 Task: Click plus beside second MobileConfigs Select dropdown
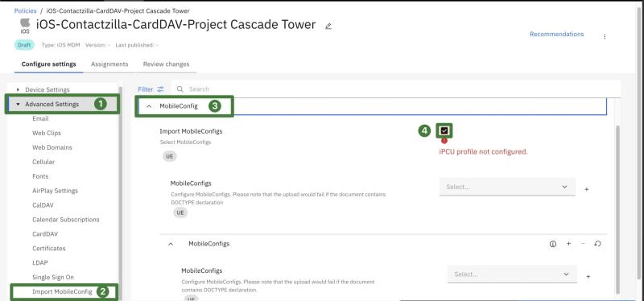[x=588, y=277]
